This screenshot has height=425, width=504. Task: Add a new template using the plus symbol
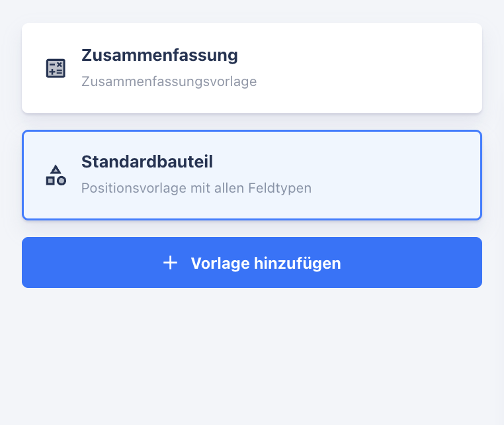[x=171, y=263]
